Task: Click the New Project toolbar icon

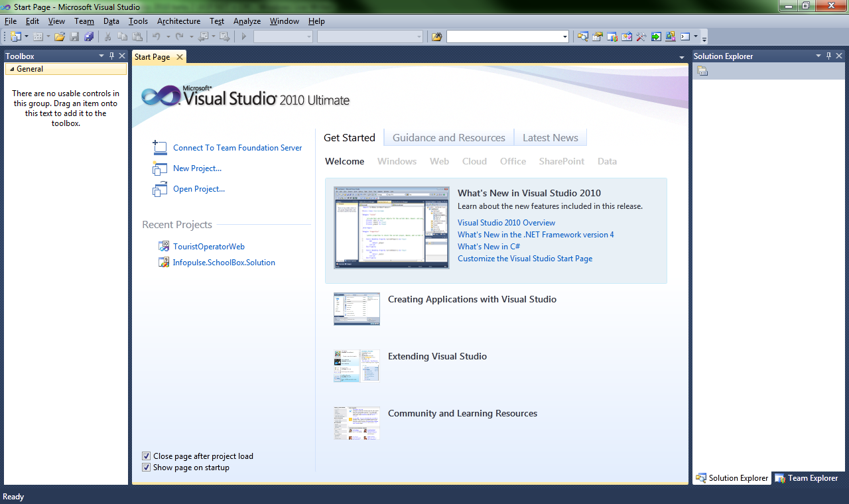Action: click(x=16, y=36)
